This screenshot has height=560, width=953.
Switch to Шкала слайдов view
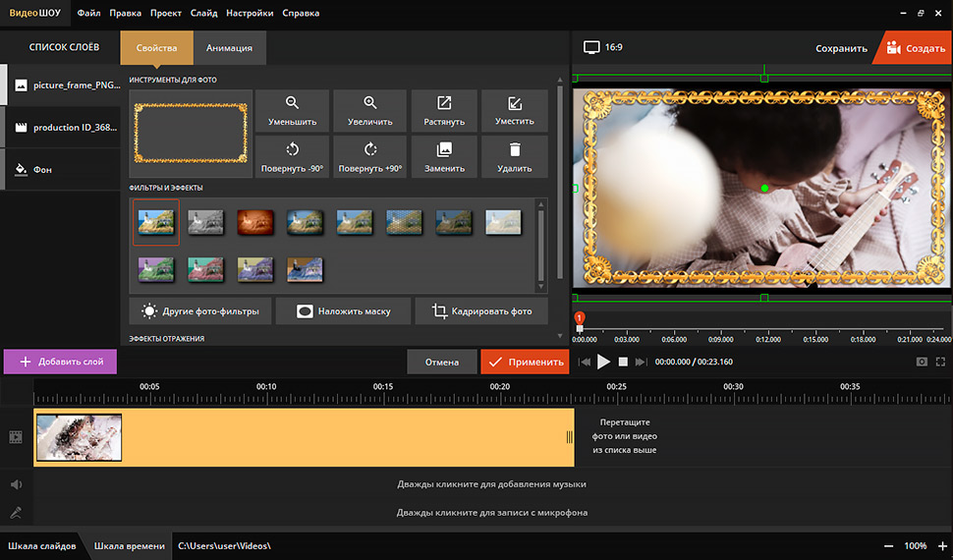click(41, 545)
